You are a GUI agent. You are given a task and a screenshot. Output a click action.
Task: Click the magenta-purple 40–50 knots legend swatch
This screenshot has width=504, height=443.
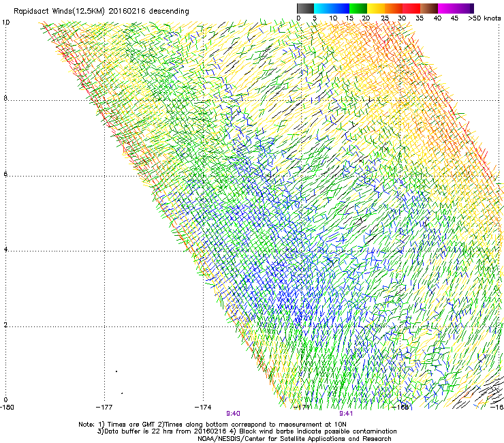(x=456, y=8)
